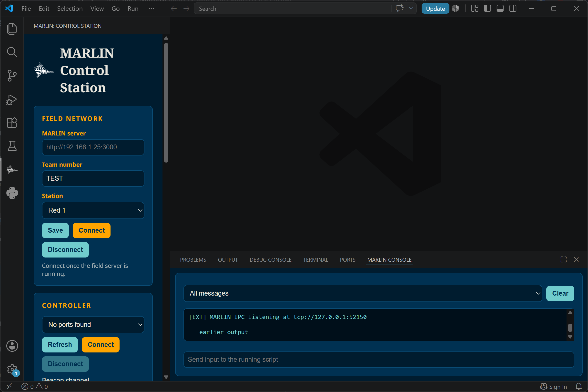Open the Python view in activity bar
This screenshot has height=392, width=588.
[x=12, y=193]
